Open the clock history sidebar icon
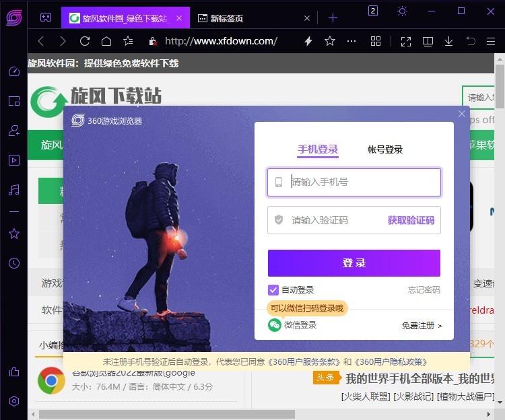Screen dimensions: 505x420 [x=14, y=263]
